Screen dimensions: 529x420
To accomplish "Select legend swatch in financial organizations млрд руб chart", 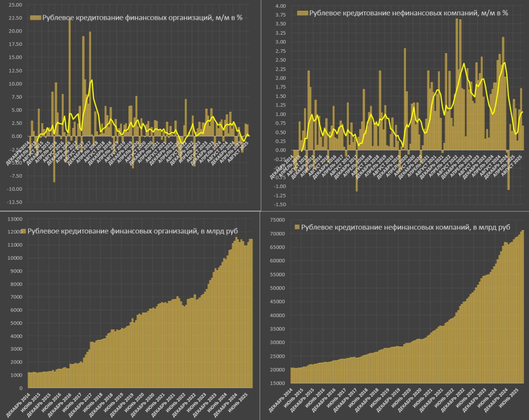I will tap(24, 232).
